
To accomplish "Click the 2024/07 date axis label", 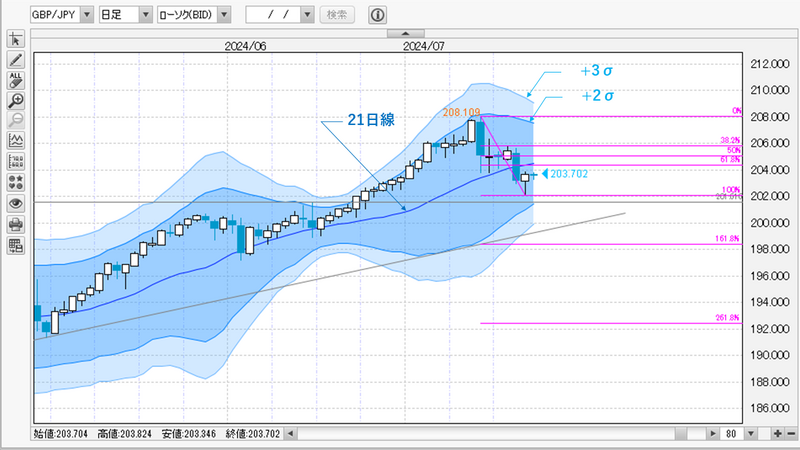I will click(x=423, y=46).
